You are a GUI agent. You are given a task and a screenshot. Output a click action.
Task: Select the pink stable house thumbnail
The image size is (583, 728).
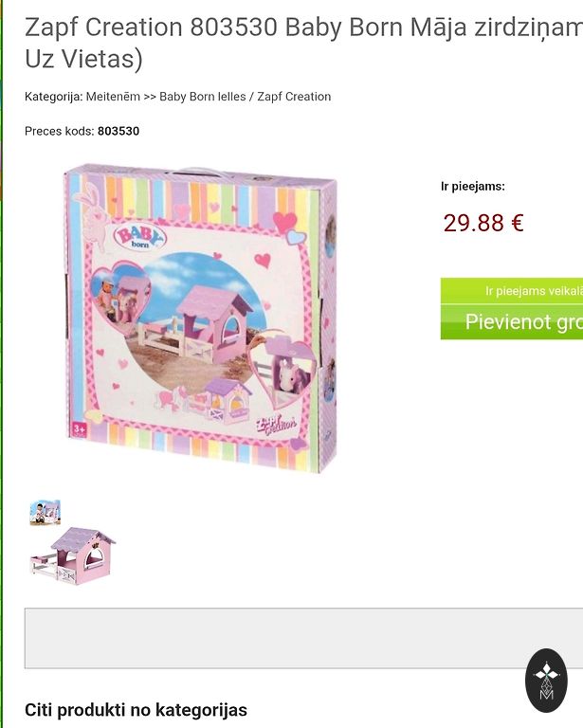(73, 555)
